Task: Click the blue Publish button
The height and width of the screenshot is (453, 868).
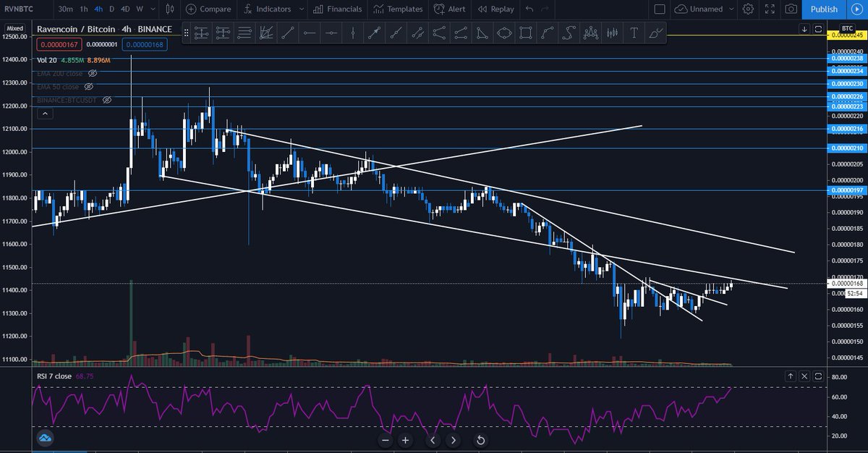Action: pyautogui.click(x=824, y=9)
